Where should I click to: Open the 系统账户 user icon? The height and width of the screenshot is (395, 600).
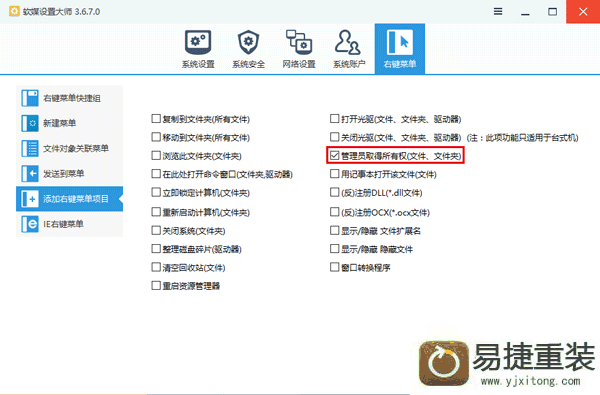(x=348, y=42)
